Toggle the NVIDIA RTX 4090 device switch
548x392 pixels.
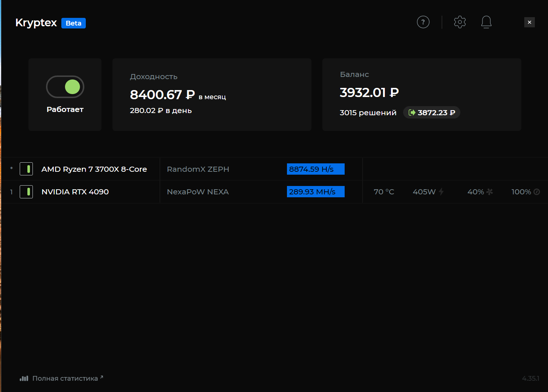26,192
